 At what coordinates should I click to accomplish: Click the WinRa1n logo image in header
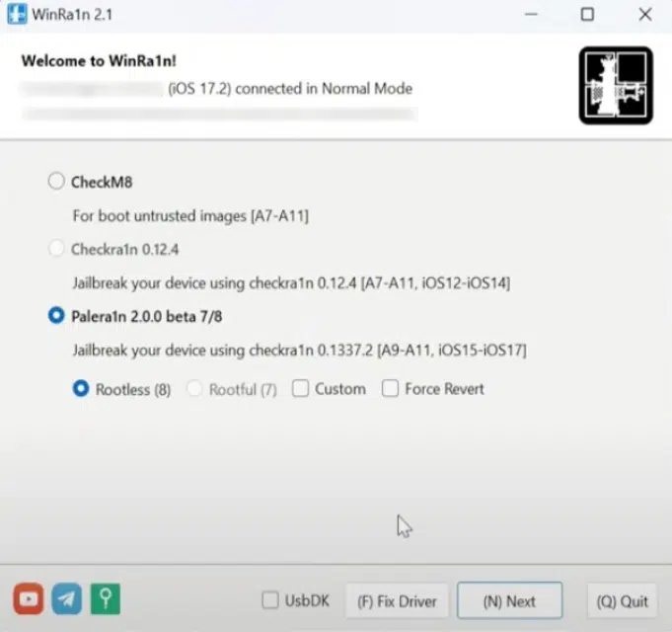(x=616, y=86)
